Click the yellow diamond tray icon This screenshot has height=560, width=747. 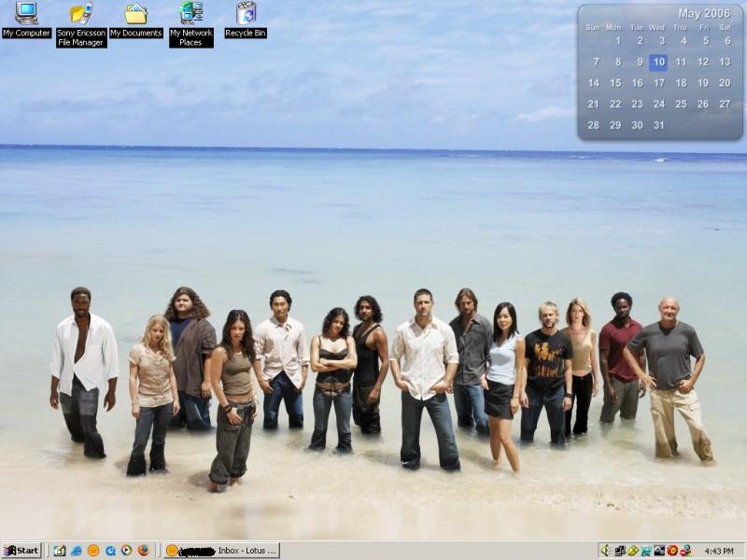click(633, 551)
